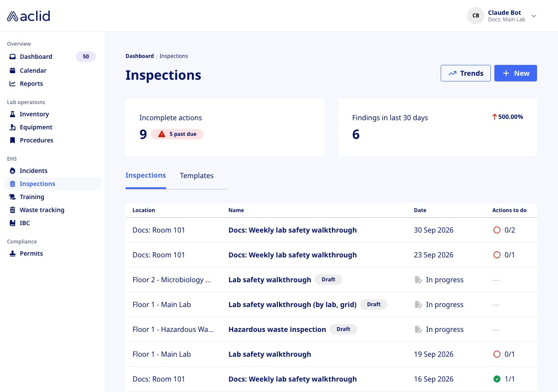Open the 30 Sep 2026 weekly lab safety walkthrough

point(293,230)
